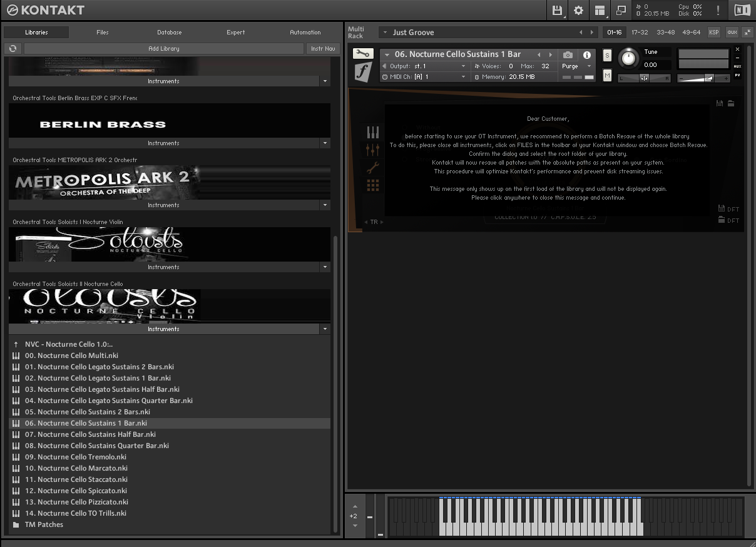Open the piano keys page icon

tap(373, 132)
